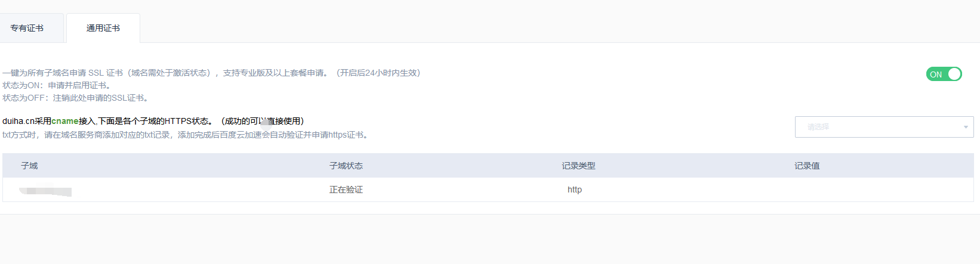The image size is (980, 264).
Task: Click the 子域状态 column header
Action: click(x=346, y=166)
